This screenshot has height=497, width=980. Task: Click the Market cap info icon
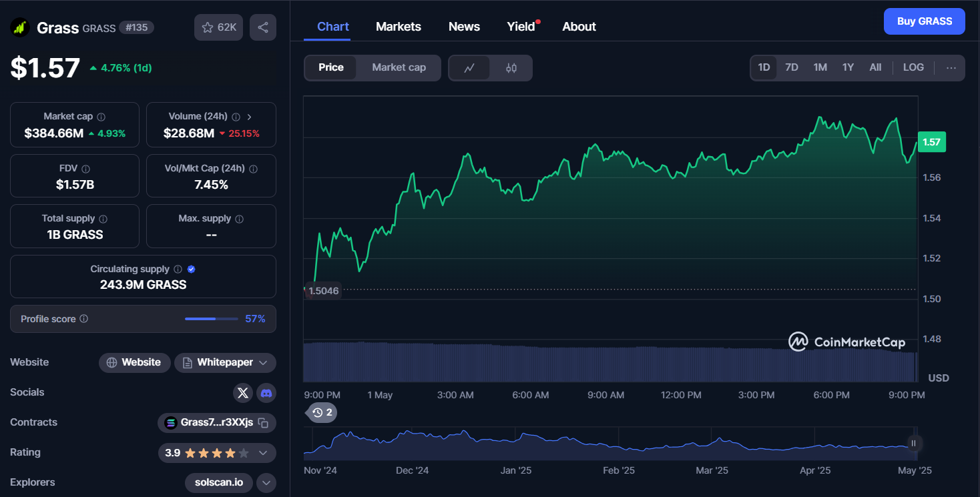point(101,117)
